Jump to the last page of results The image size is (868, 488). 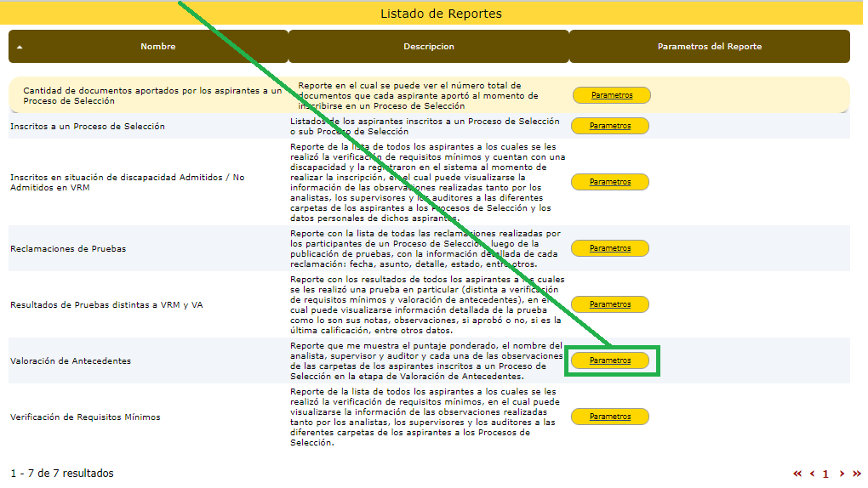[856, 474]
